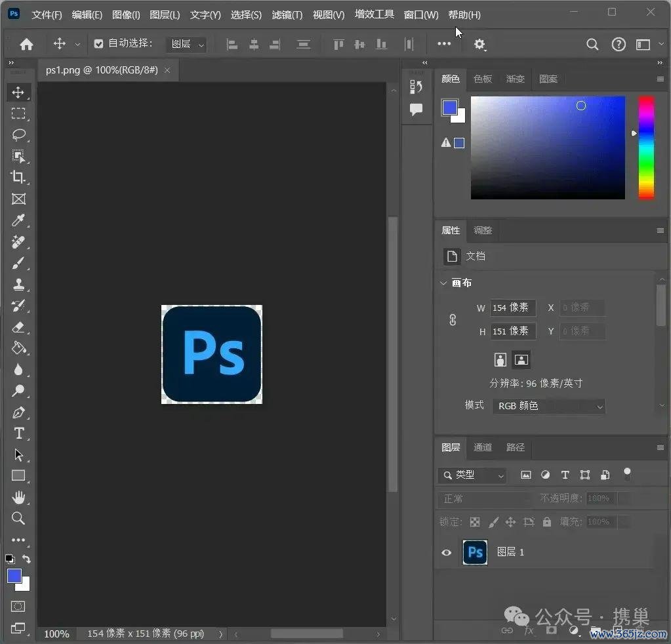This screenshot has height=644, width=671.
Task: Select the Horizontal Type tool
Action: 18,433
